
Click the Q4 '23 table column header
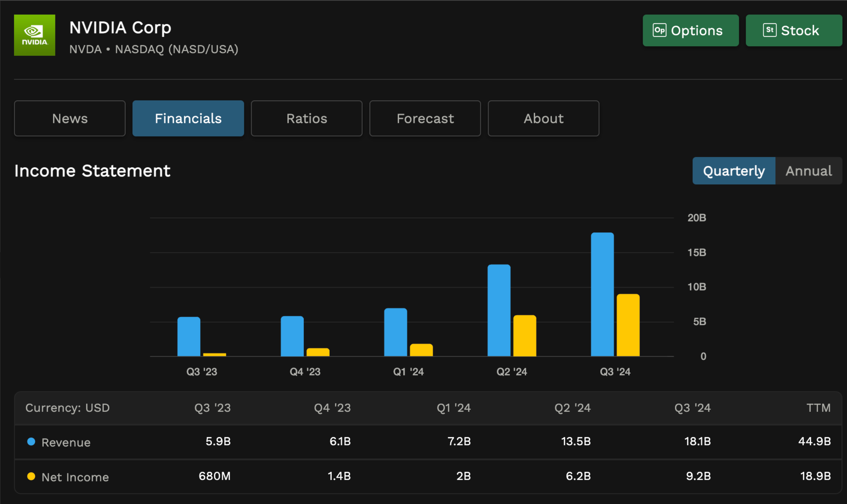(332, 408)
